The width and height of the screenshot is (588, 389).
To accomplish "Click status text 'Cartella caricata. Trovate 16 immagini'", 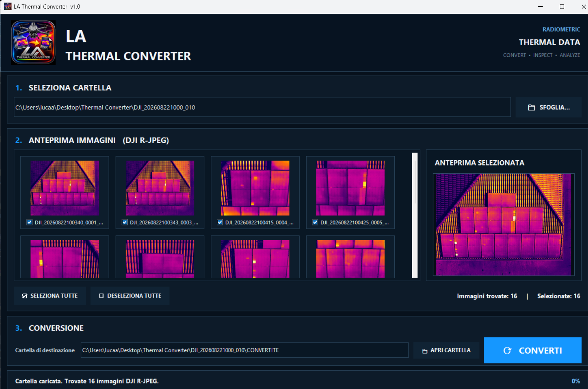I will (x=87, y=381).
